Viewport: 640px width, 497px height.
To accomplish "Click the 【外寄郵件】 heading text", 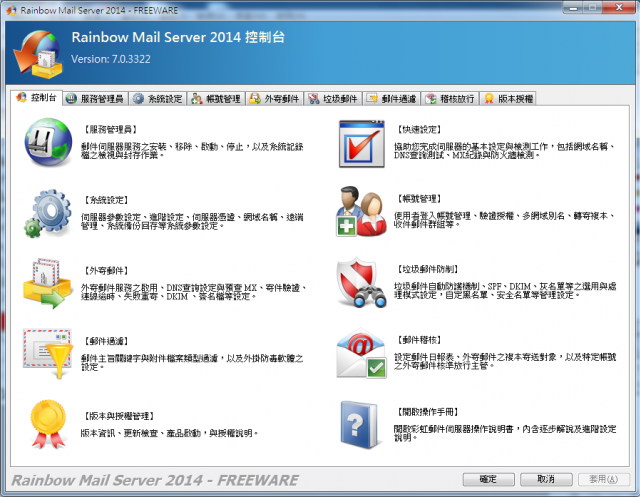I will pyautogui.click(x=106, y=271).
